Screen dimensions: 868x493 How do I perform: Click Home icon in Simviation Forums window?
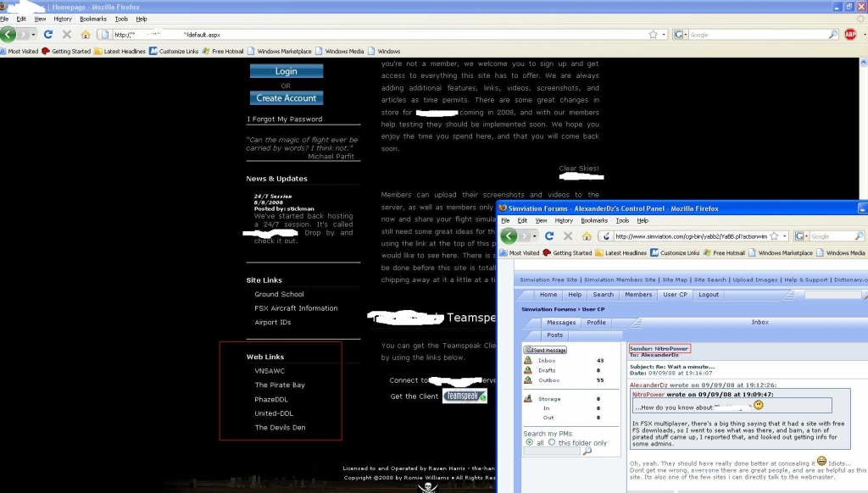586,236
